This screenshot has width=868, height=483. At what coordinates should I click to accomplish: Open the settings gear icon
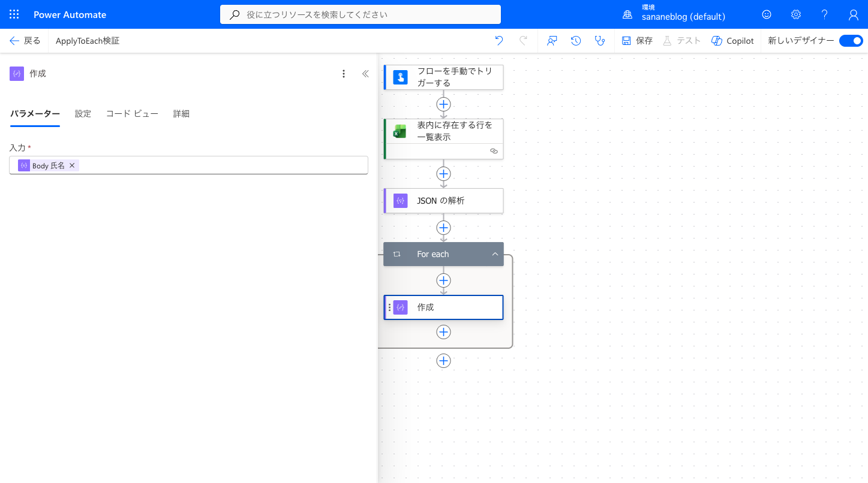pyautogui.click(x=795, y=14)
